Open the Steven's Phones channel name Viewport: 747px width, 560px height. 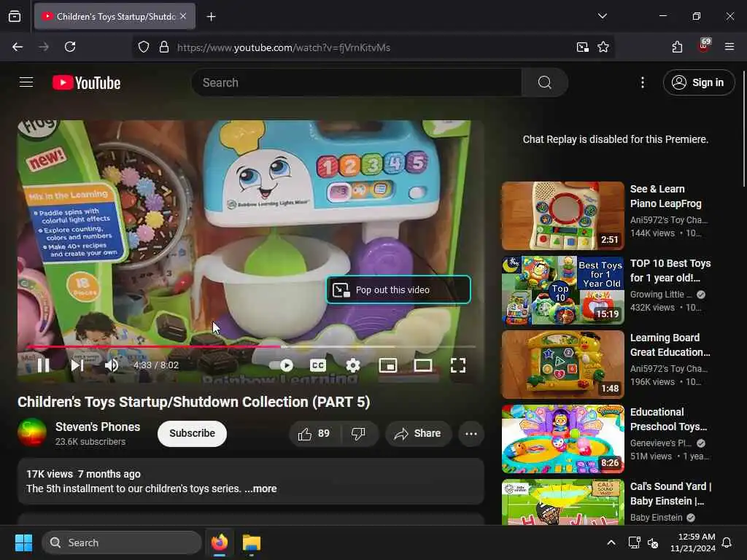[98, 427]
